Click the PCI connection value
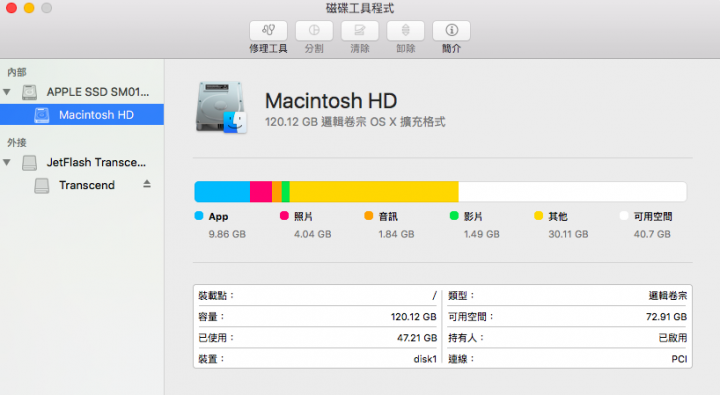This screenshot has width=720, height=395. click(x=680, y=359)
